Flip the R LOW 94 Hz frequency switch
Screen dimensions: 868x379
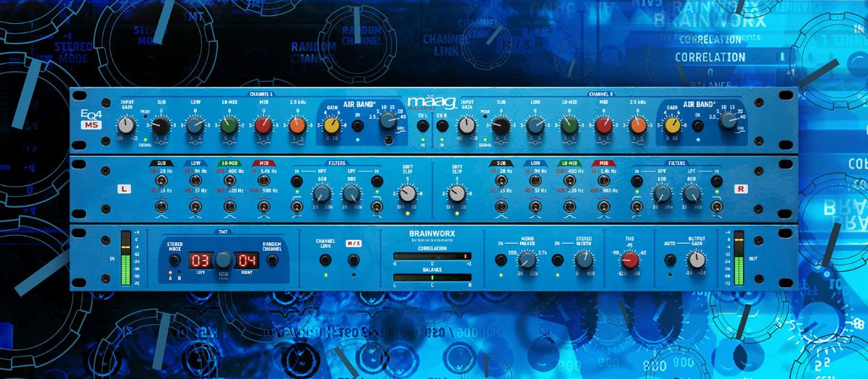coord(535,181)
